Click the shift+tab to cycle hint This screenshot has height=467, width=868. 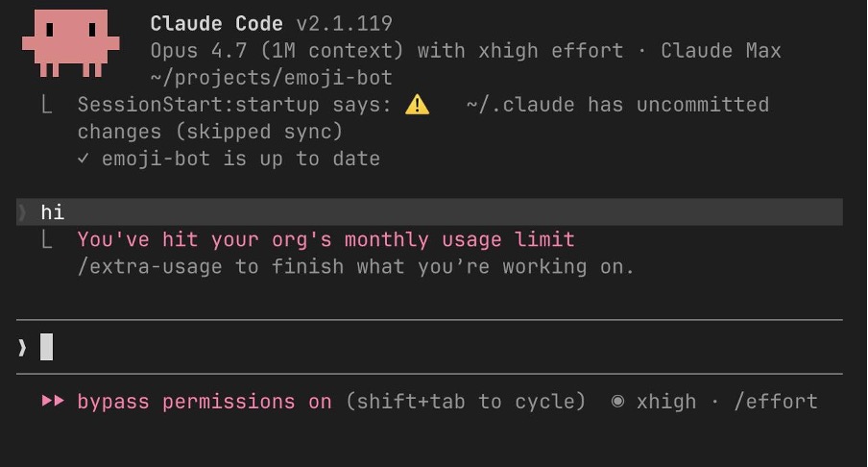pyautogui.click(x=466, y=401)
